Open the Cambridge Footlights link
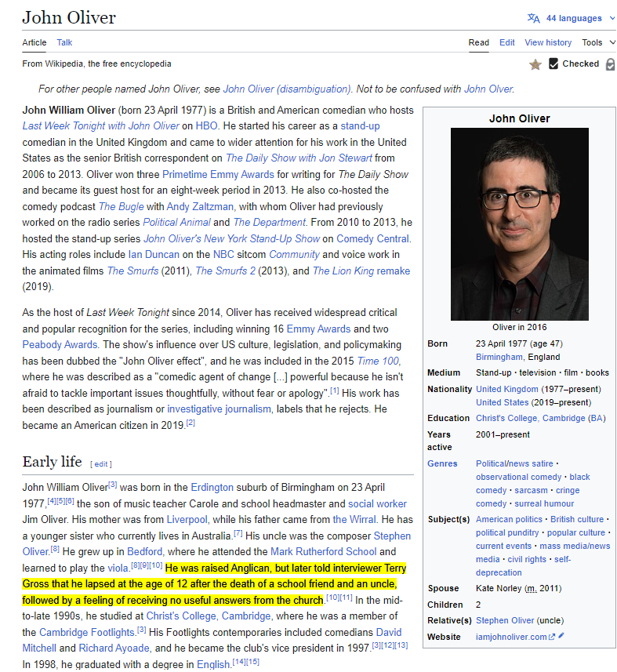The image size is (617, 672). pos(87,632)
